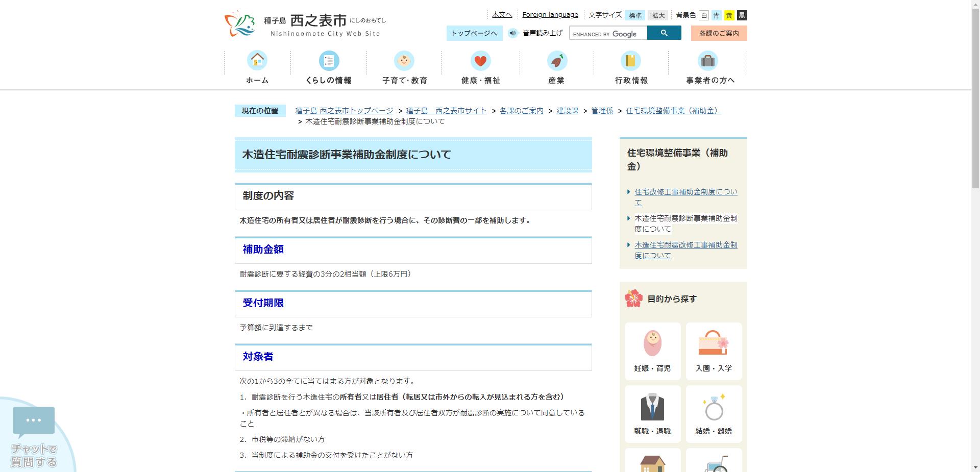Switch text size to 拡大

(x=658, y=15)
